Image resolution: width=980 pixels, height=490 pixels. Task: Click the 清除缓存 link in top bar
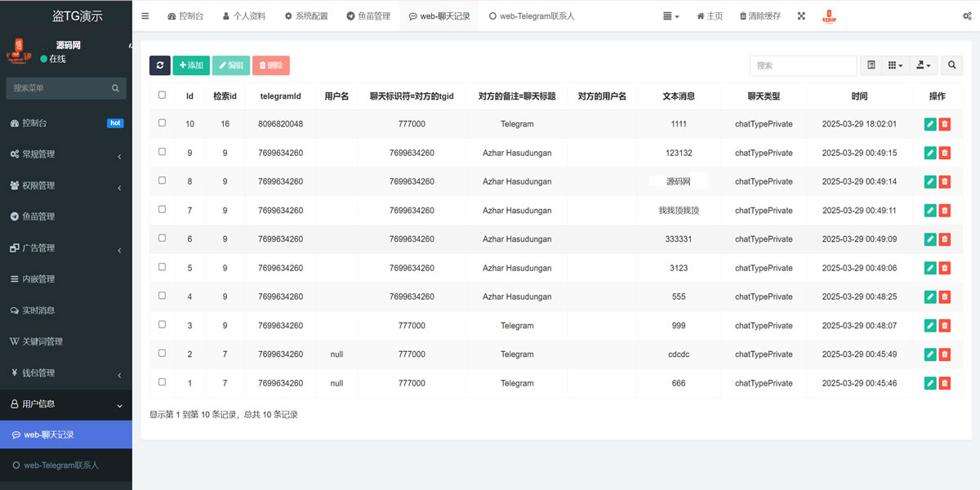click(759, 16)
